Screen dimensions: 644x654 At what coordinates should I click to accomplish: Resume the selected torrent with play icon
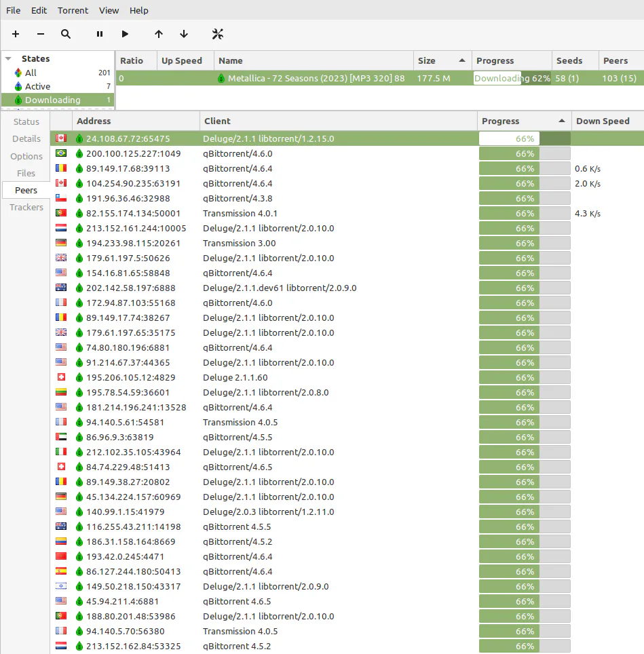[125, 34]
